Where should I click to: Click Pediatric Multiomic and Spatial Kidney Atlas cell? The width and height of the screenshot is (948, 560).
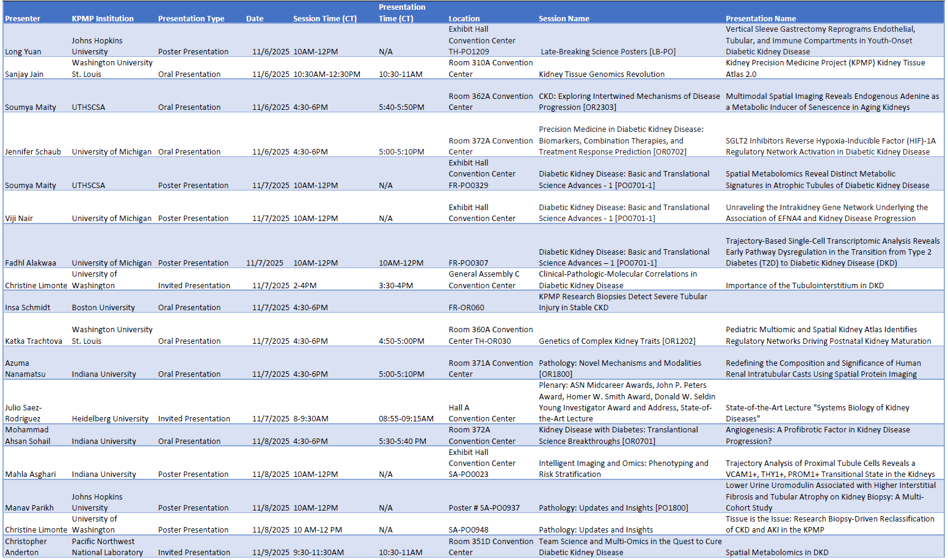pyautogui.click(x=828, y=335)
